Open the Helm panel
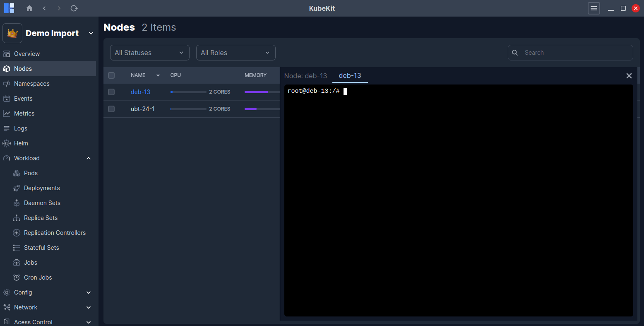 click(x=20, y=143)
